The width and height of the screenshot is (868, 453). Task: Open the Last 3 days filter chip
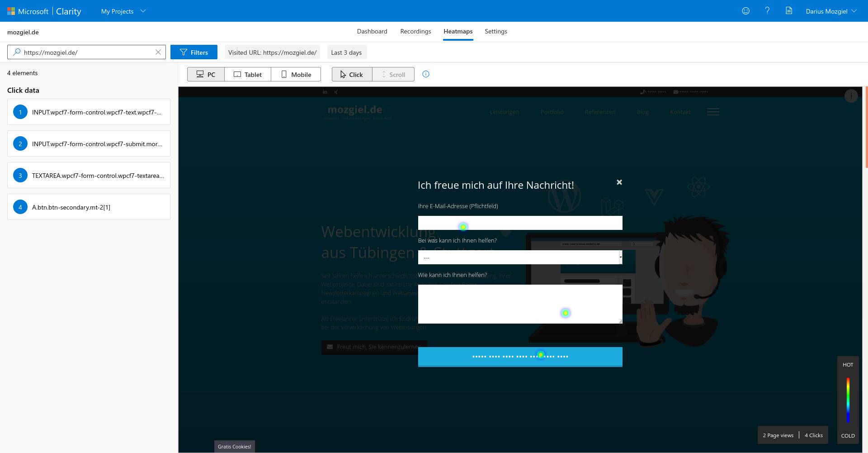pos(346,52)
